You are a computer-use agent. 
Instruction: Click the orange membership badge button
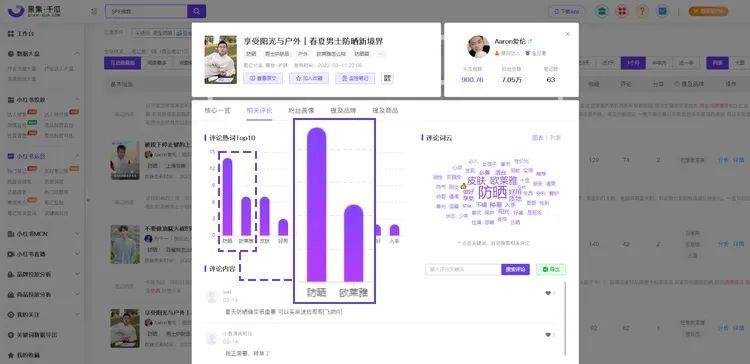click(708, 11)
